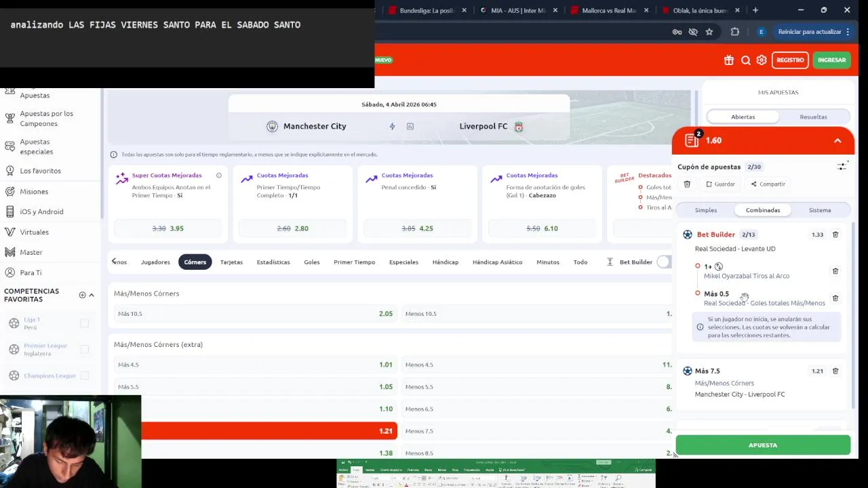Image resolution: width=868 pixels, height=488 pixels.
Task: Click the lightning bolt icon in match header
Action: (x=392, y=126)
